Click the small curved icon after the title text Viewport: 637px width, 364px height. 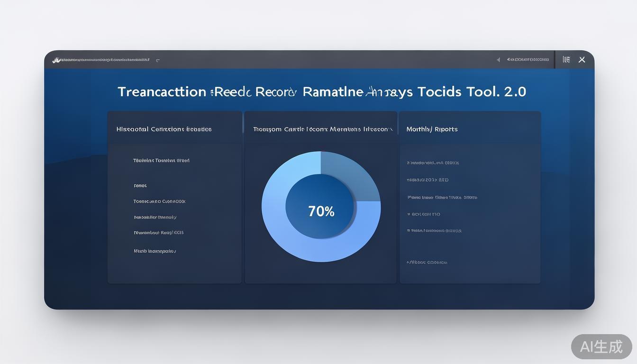pyautogui.click(x=158, y=60)
